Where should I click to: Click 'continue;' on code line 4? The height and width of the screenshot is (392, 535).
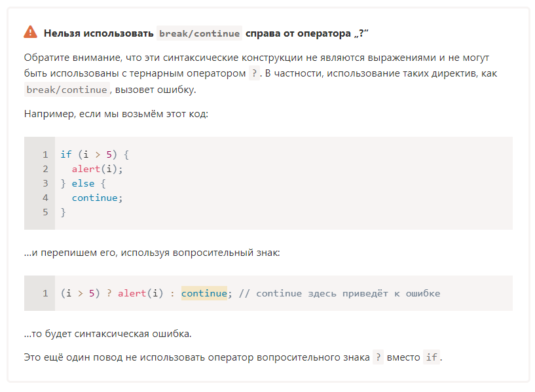pos(97,198)
